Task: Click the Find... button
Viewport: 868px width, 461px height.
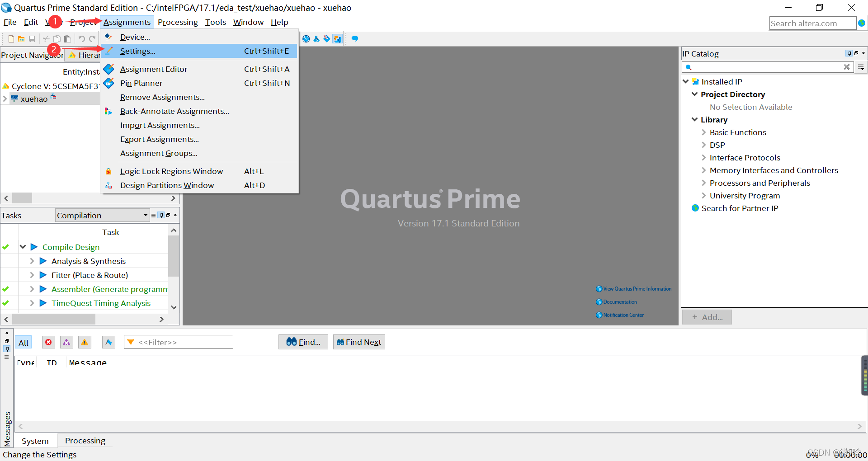Action: tap(303, 342)
